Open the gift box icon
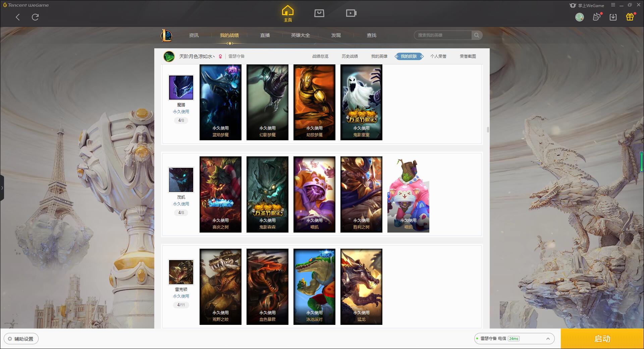Image resolution: width=644 pixels, height=349 pixels. [630, 17]
